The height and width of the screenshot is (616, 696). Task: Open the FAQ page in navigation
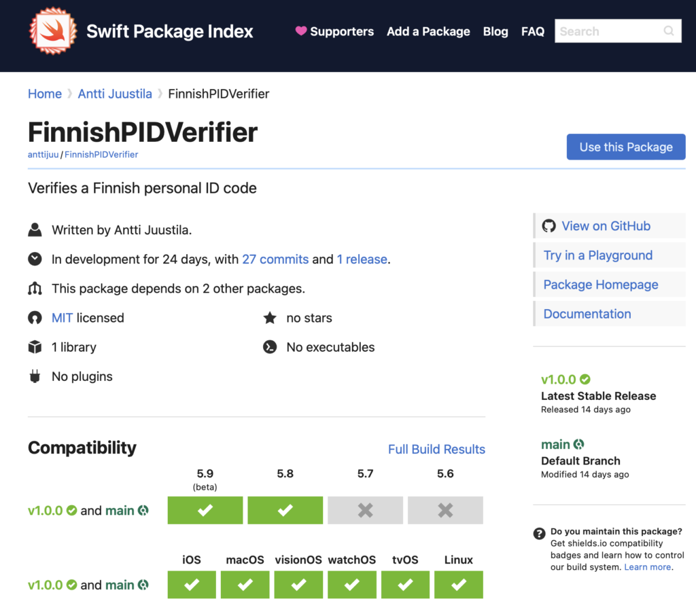click(532, 31)
